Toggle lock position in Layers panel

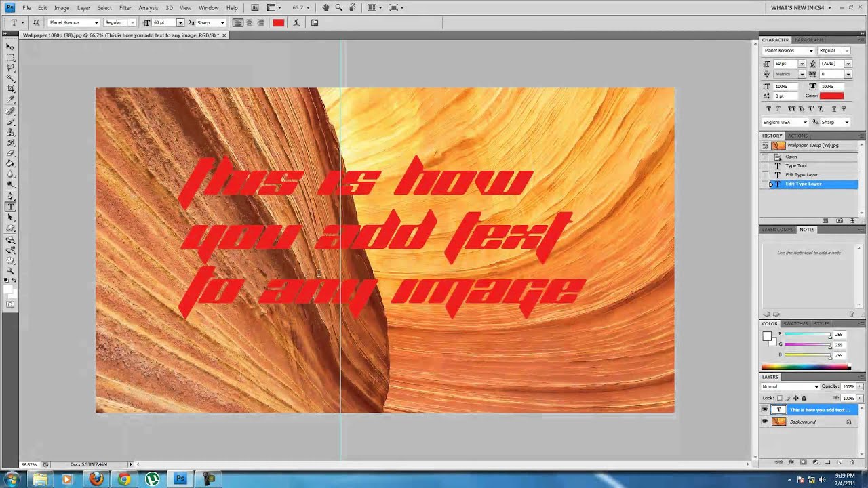tap(796, 398)
